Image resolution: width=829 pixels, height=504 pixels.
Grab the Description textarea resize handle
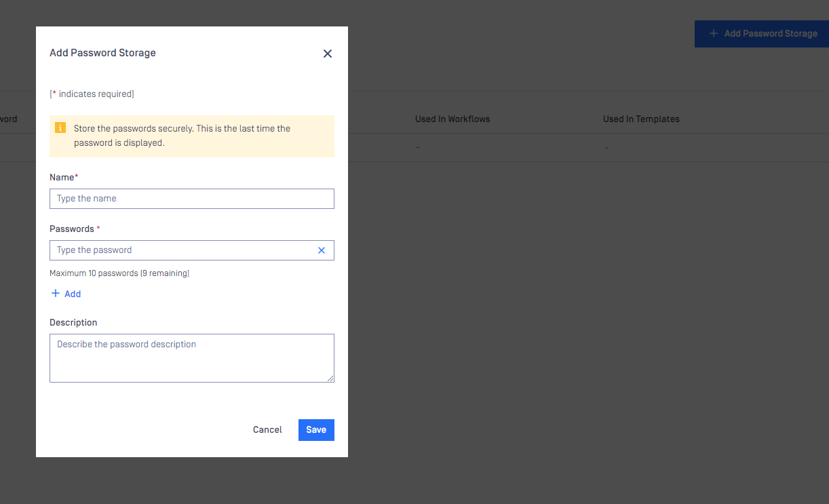click(x=330, y=379)
